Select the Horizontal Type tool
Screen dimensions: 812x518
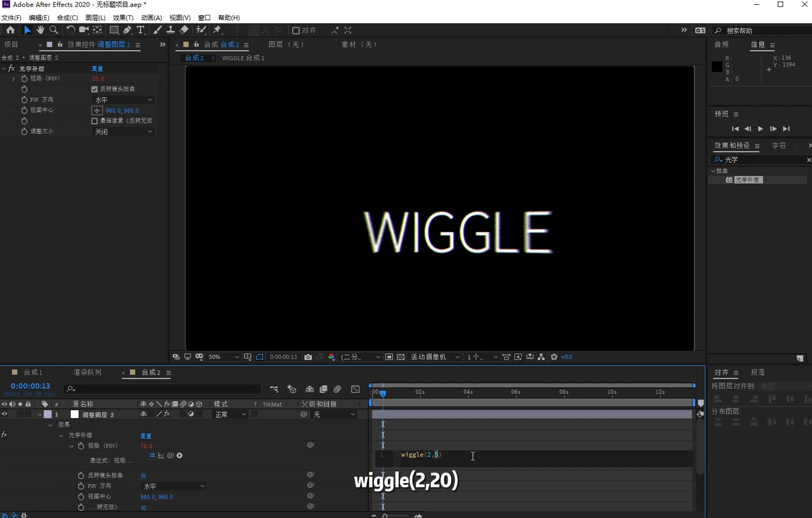click(x=141, y=30)
